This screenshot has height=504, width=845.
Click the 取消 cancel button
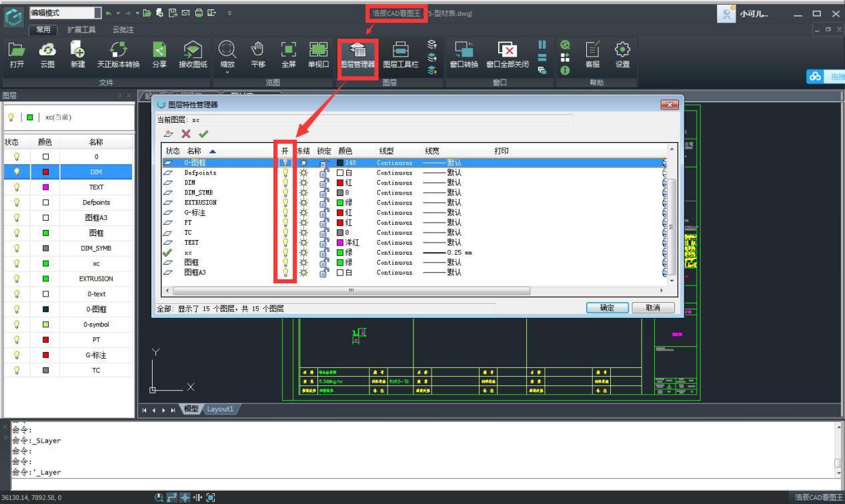(x=654, y=308)
